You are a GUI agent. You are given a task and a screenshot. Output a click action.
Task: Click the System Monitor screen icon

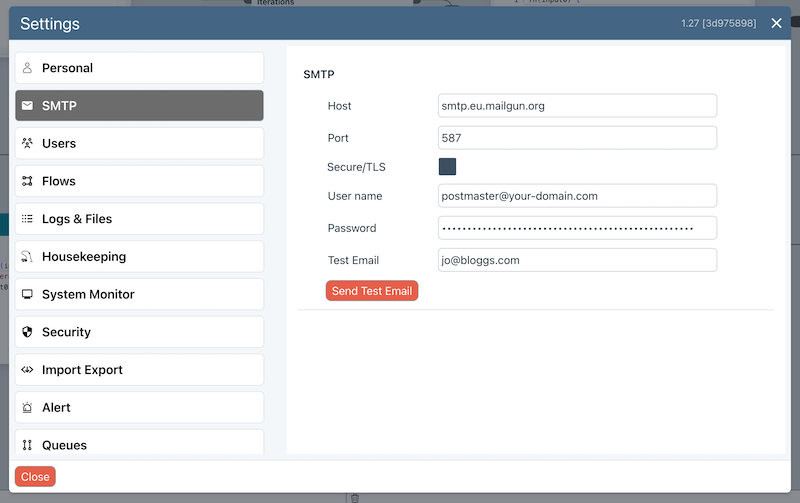[x=27, y=295]
